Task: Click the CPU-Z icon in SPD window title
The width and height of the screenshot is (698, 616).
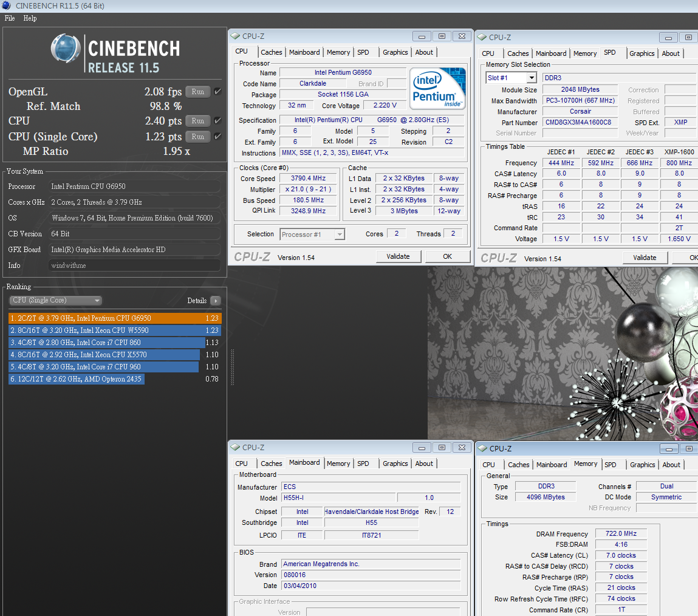Action: (482, 38)
